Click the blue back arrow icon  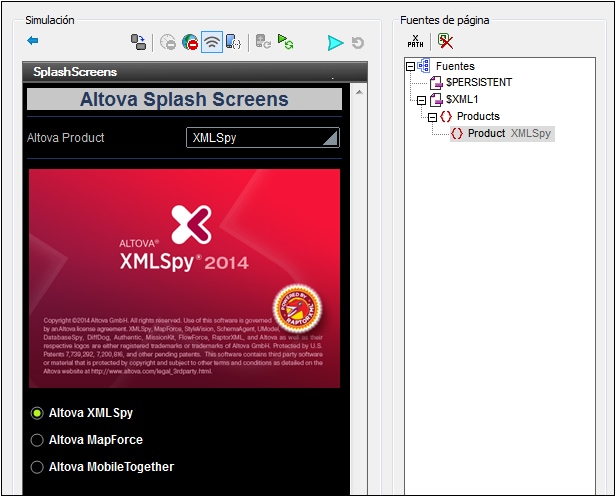[32, 41]
